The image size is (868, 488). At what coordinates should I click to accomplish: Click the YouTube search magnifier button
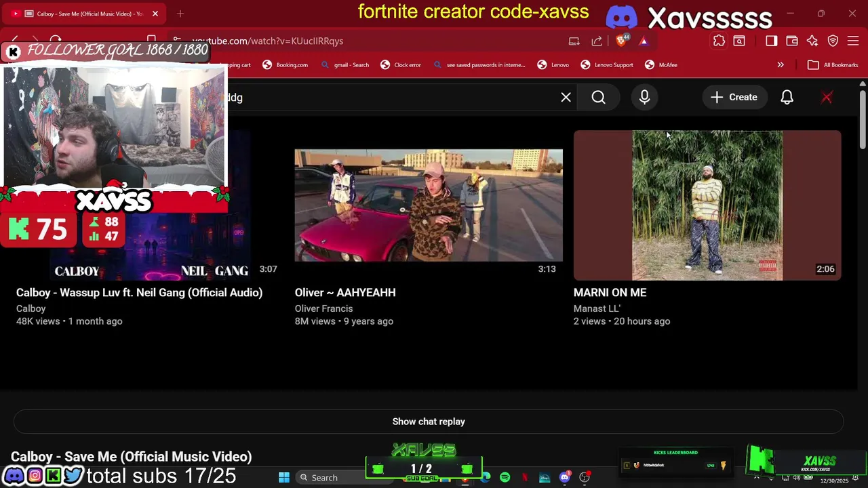(x=598, y=97)
